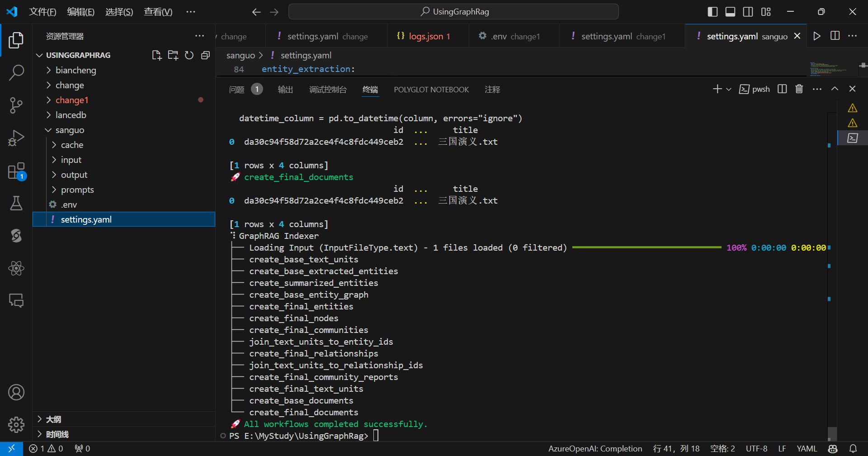The height and width of the screenshot is (456, 868).
Task: Split the terminal panel
Action: pos(782,89)
